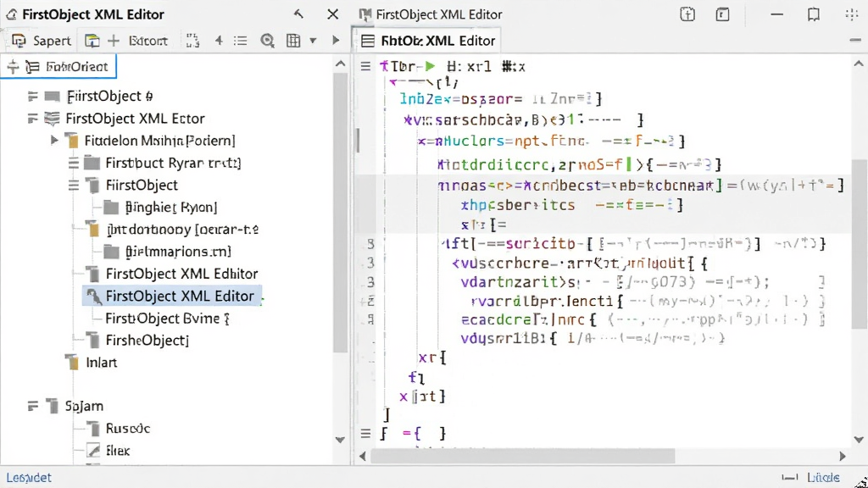The height and width of the screenshot is (488, 868).
Task: Select the Inlart folder in tree
Action: tap(102, 363)
